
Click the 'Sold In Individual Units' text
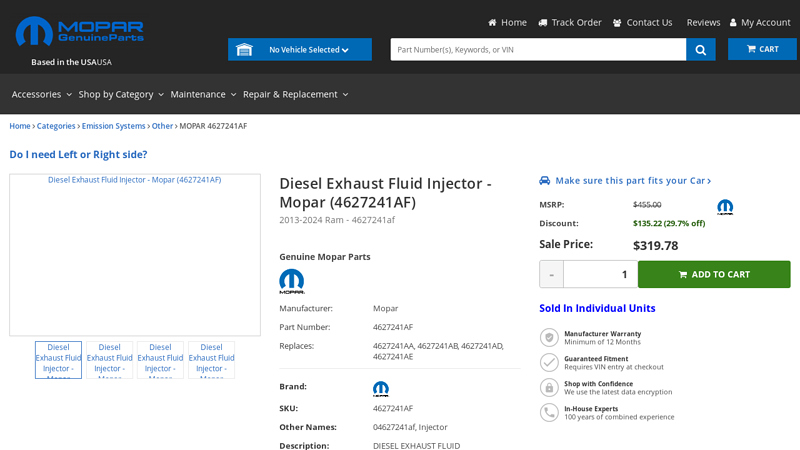pyautogui.click(x=597, y=308)
